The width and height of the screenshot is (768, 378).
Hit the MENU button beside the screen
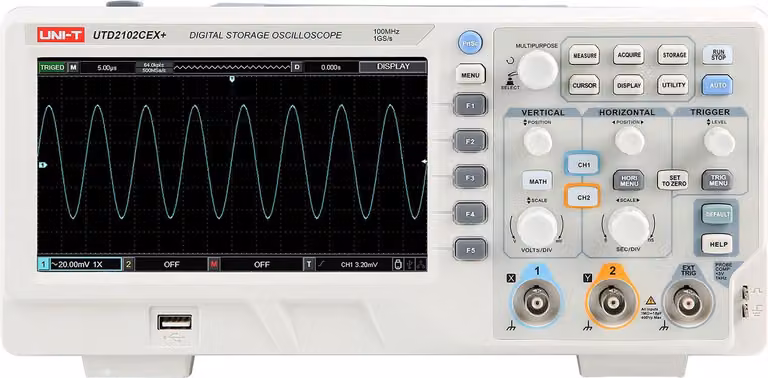(x=470, y=75)
